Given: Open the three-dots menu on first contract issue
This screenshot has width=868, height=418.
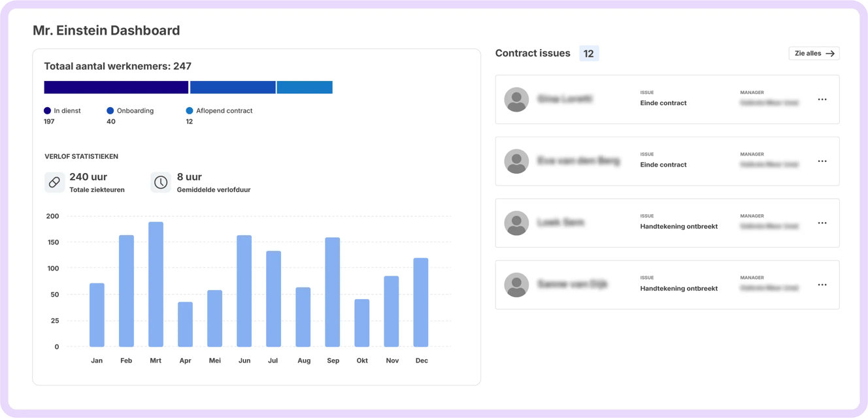Looking at the screenshot, I should click(x=822, y=99).
